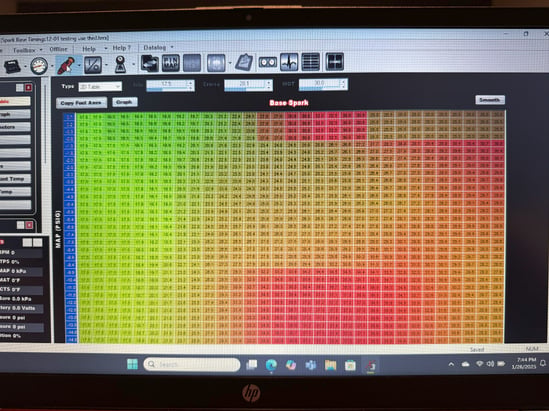Open the Windows Start menu
Image resolution: width=549 pixels, height=411 pixels.
132,364
